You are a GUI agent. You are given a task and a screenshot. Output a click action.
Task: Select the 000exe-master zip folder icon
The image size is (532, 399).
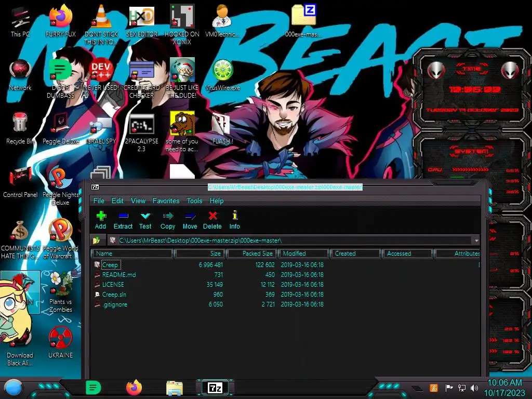(x=303, y=22)
